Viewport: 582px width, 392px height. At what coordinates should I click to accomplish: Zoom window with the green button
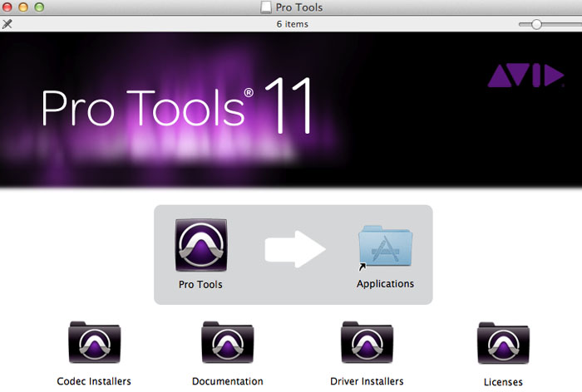pos(39,7)
